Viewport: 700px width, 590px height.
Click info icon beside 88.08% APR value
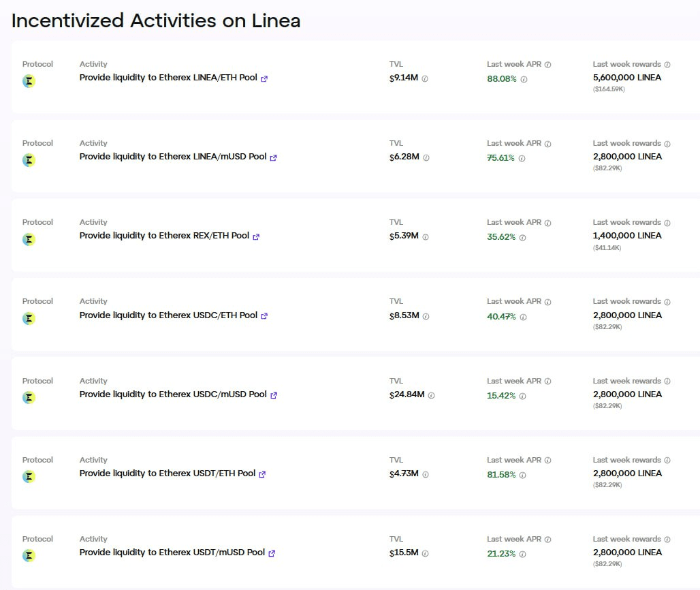pos(524,80)
